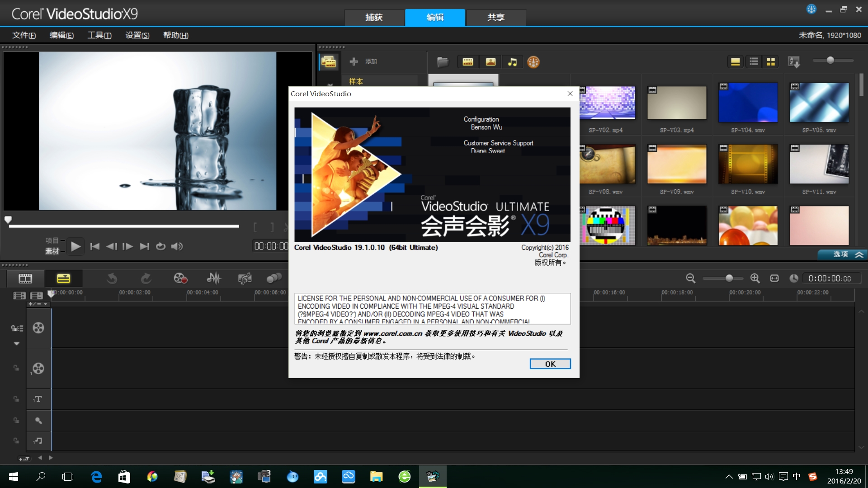
Task: Step to the previous frame
Action: click(111, 246)
